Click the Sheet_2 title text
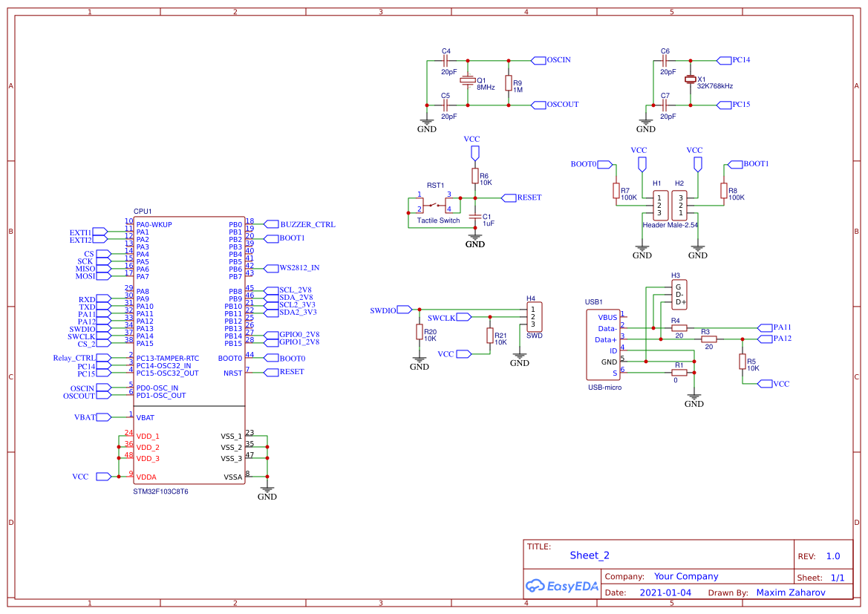 (x=590, y=555)
